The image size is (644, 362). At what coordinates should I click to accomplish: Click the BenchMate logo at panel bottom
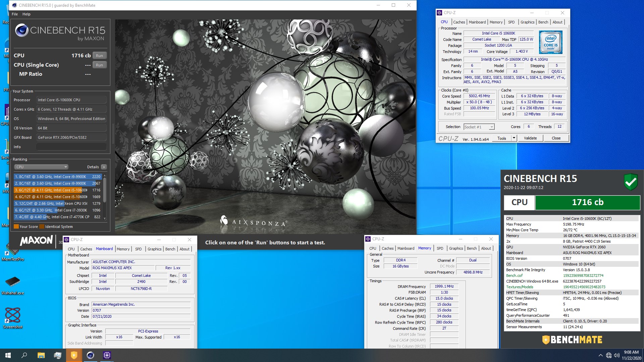point(572,340)
